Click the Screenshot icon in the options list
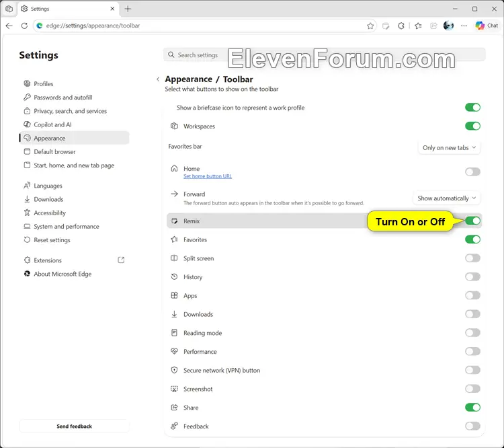This screenshot has width=504, height=448. [x=174, y=389]
